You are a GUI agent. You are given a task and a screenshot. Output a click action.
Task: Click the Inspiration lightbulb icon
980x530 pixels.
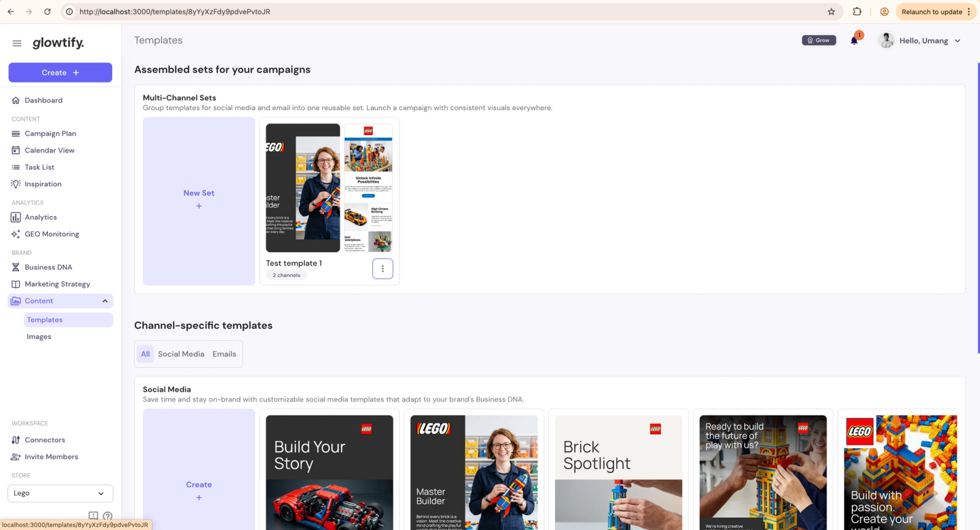(16, 184)
